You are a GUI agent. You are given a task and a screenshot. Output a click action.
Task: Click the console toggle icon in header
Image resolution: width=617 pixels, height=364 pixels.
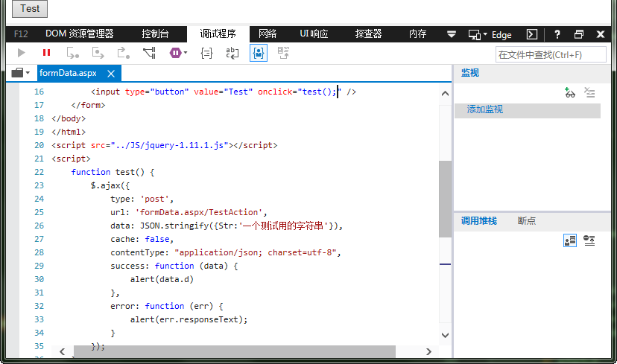click(531, 34)
